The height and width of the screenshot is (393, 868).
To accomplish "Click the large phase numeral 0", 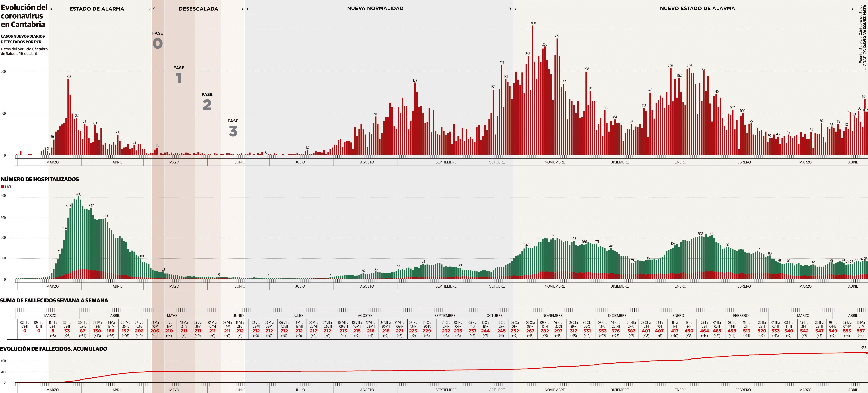I will [158, 43].
